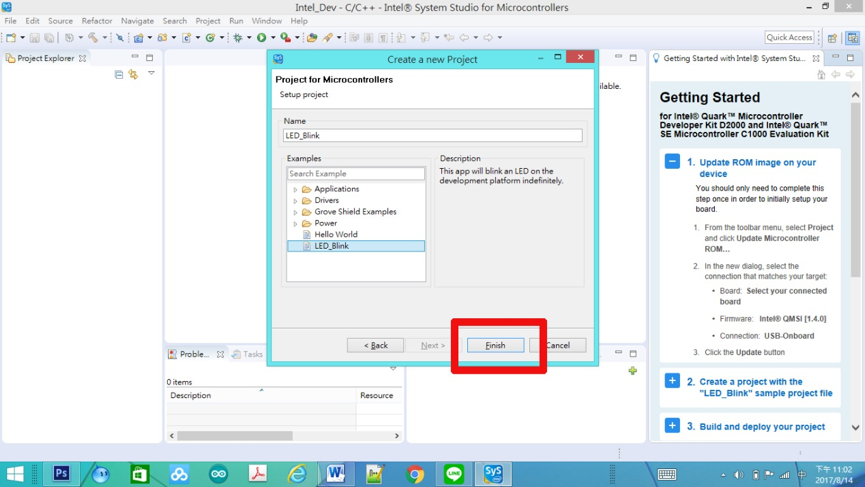Expand the Power examples folder

295,223
